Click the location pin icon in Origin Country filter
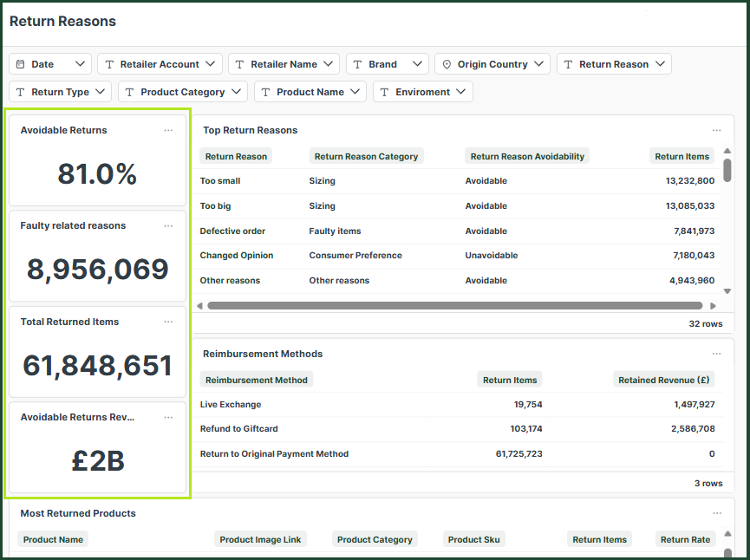Image resolution: width=750 pixels, height=560 pixels. pyautogui.click(x=447, y=64)
